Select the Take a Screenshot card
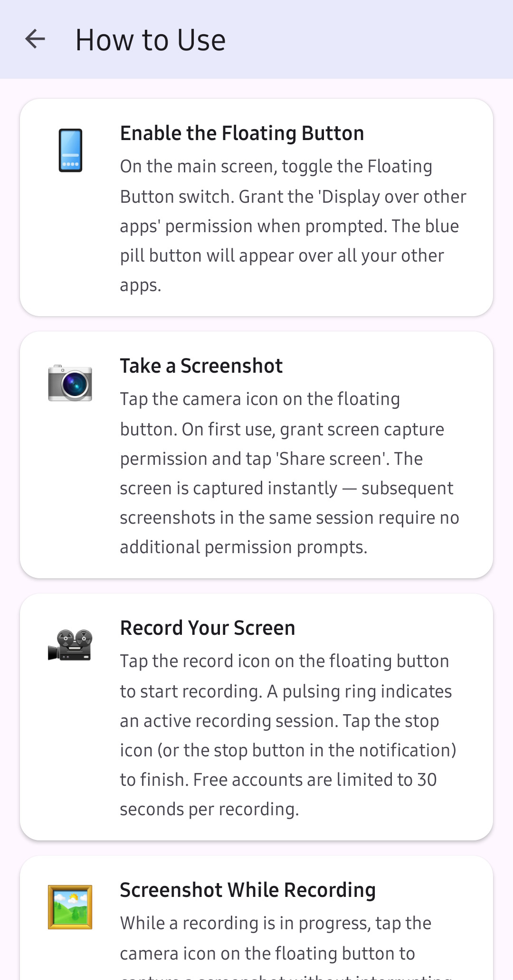Screen dimensions: 513x980 pyautogui.click(x=256, y=453)
